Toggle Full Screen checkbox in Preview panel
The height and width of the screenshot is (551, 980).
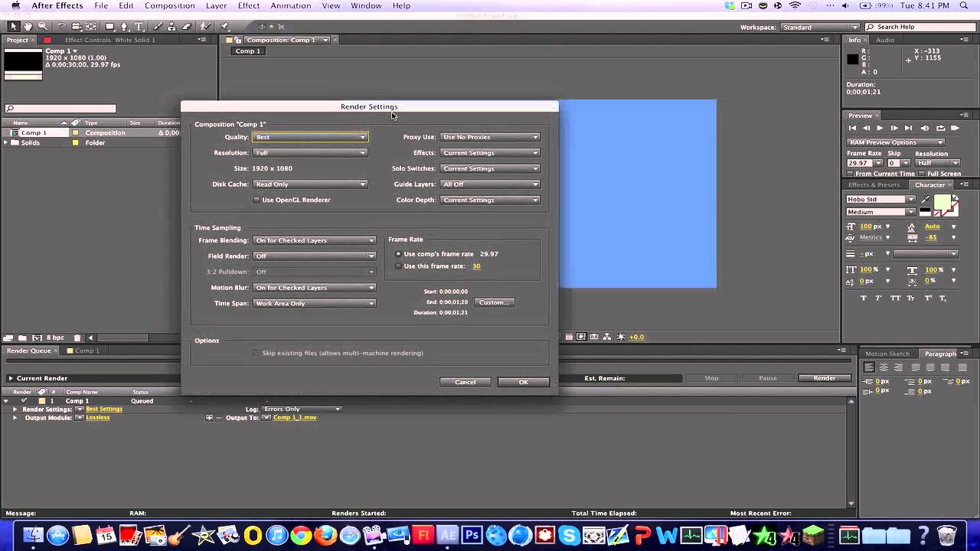[x=921, y=174]
